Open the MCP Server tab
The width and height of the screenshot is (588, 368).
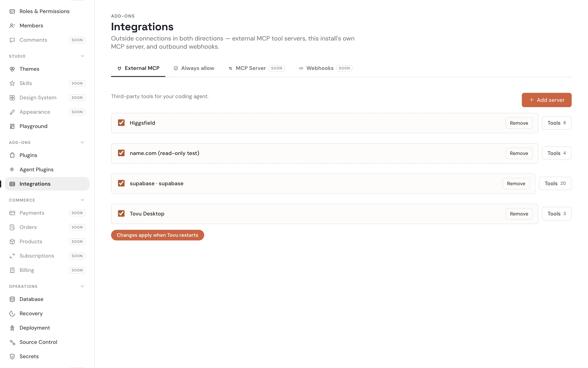click(257, 68)
